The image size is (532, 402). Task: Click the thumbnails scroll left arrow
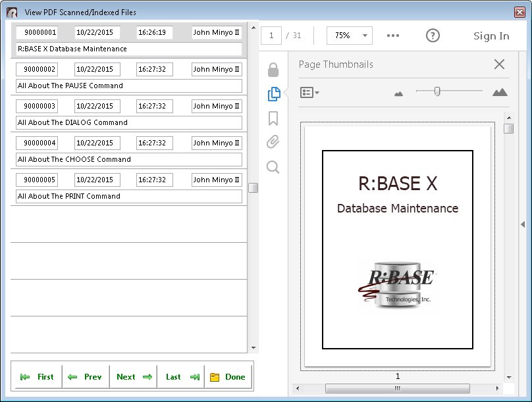click(x=298, y=388)
